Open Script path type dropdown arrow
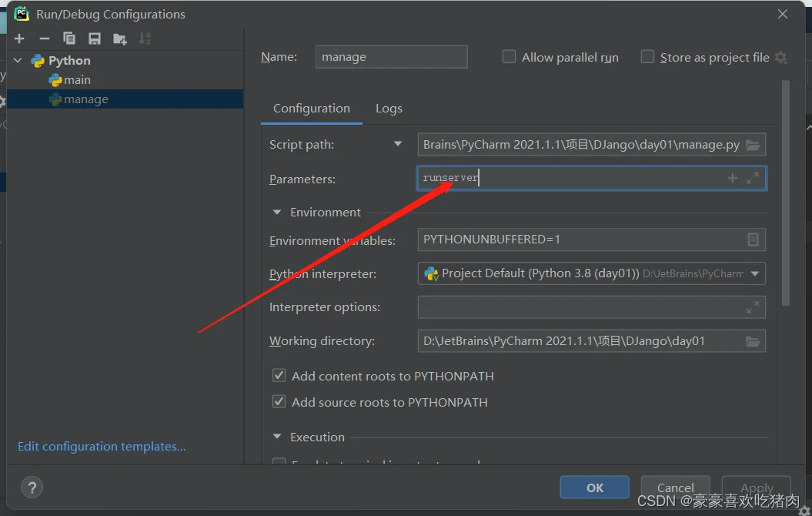 click(398, 144)
